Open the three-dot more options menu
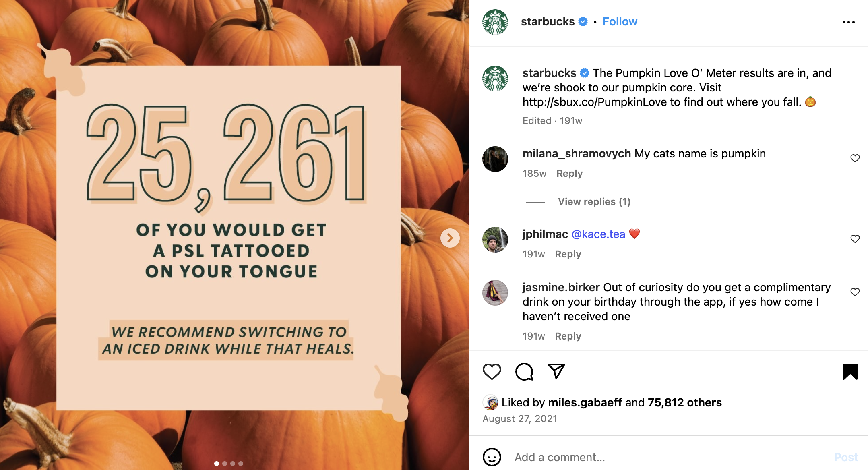 [x=848, y=22]
